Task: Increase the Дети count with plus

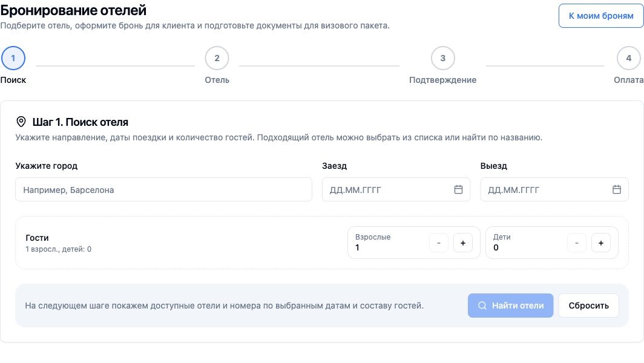Action: [x=601, y=243]
